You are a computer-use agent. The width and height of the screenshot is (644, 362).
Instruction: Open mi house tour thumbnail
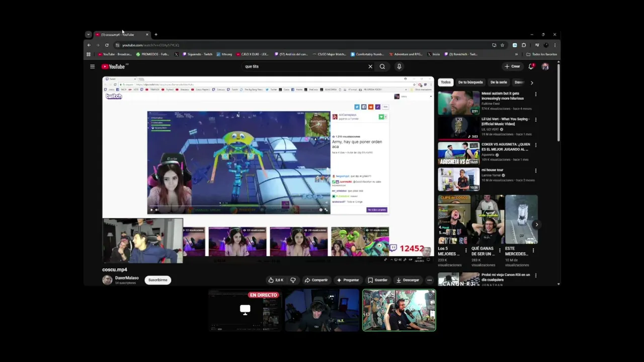point(458,179)
